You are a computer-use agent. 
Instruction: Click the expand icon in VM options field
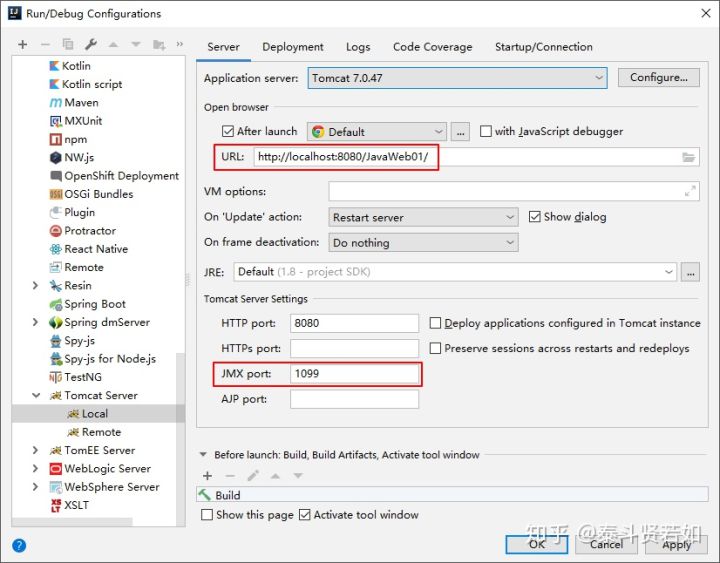pyautogui.click(x=690, y=191)
